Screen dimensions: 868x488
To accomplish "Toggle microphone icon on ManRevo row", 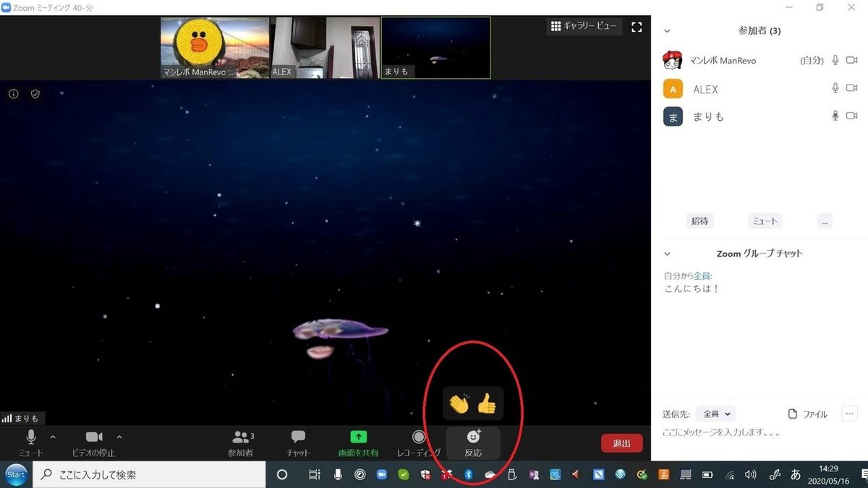I will tap(835, 61).
